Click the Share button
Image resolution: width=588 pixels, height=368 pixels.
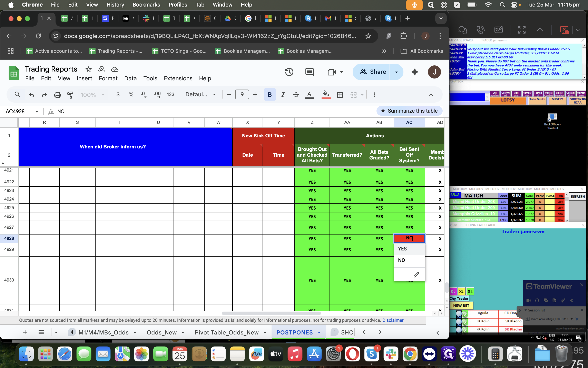tap(371, 72)
